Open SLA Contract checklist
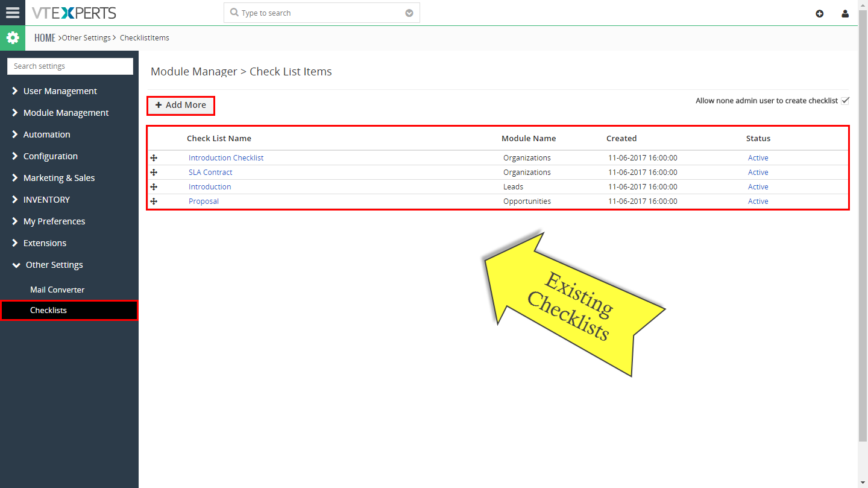Viewport: 868px width, 488px height. (x=210, y=172)
